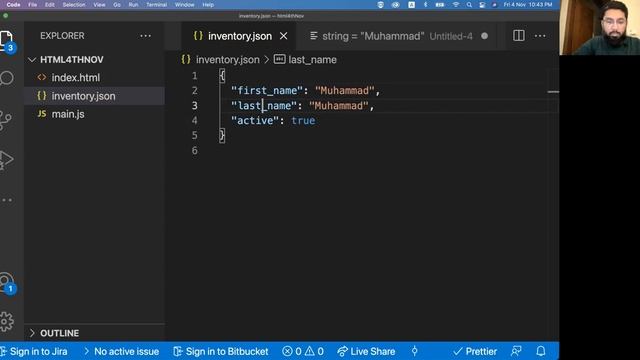Image resolution: width=640 pixels, height=360 pixels.
Task: Open Explorer panel more actions menu
Action: (x=145, y=36)
